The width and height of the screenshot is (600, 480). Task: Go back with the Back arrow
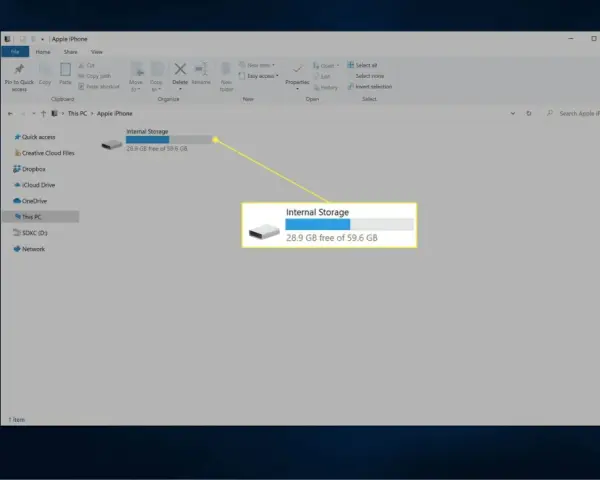tap(10, 114)
